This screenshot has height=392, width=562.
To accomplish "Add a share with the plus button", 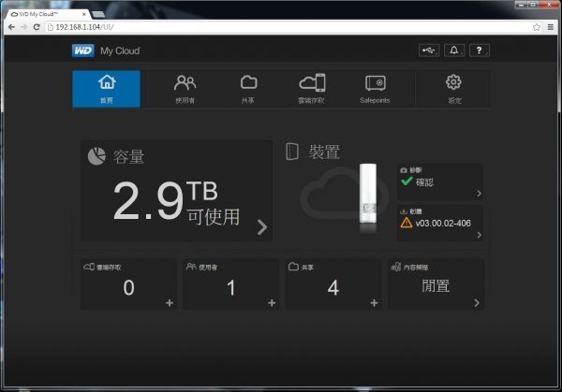I will click(x=374, y=303).
